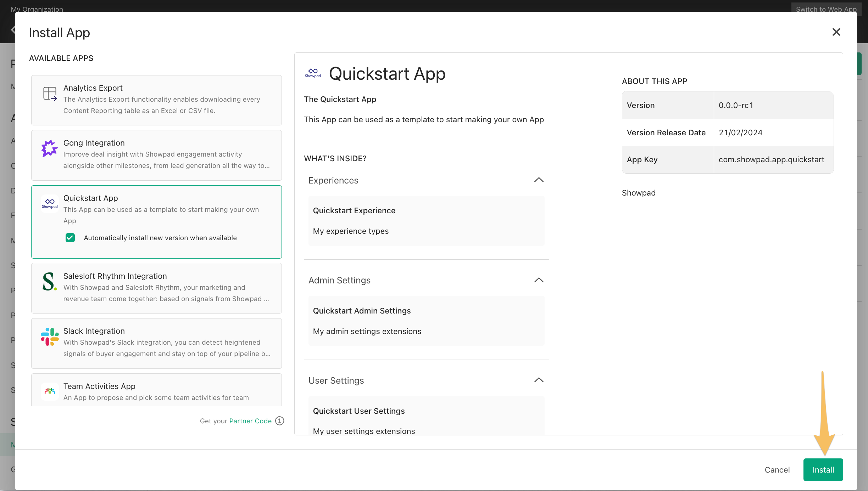Click the release date 21/02/2024

pos(740,132)
